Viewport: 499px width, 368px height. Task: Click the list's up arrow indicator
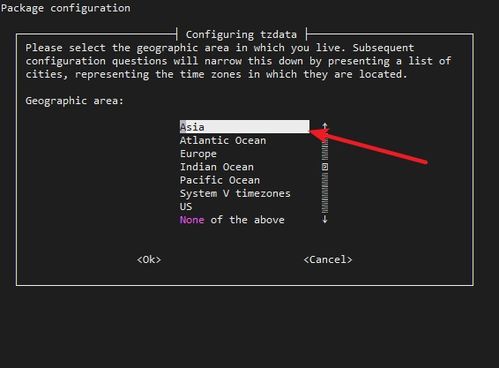(x=325, y=126)
